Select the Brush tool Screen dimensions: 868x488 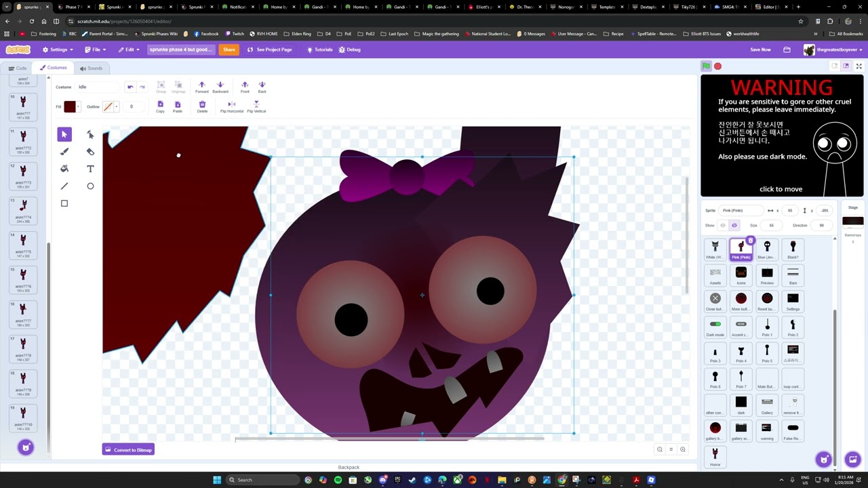point(64,152)
